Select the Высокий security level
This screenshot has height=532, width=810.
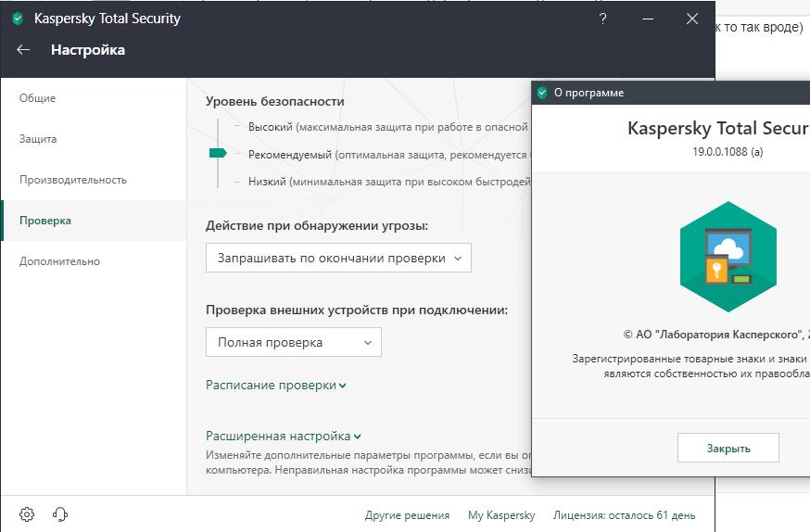[x=270, y=126]
